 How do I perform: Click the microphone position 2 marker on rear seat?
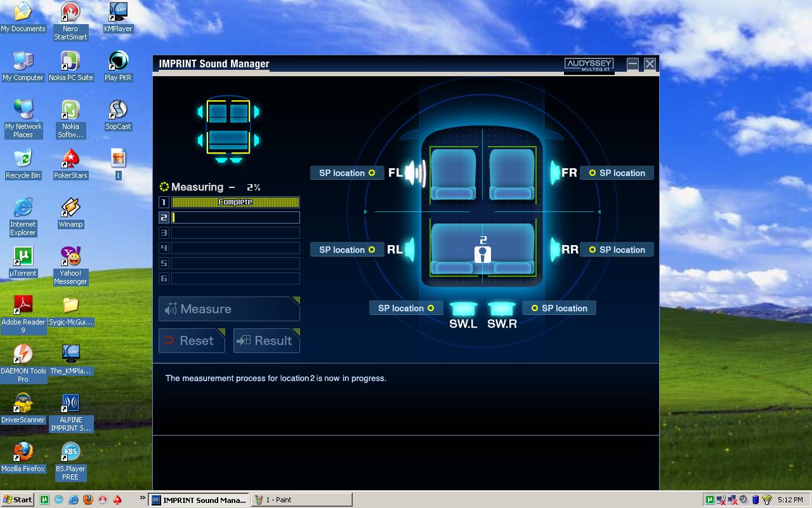click(x=483, y=252)
